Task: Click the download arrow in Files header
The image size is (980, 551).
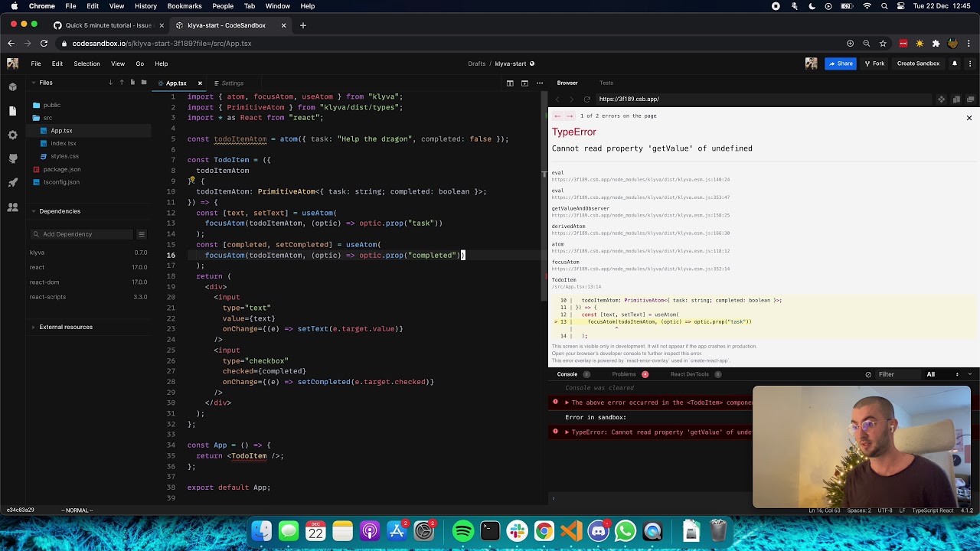Action: pyautogui.click(x=110, y=83)
